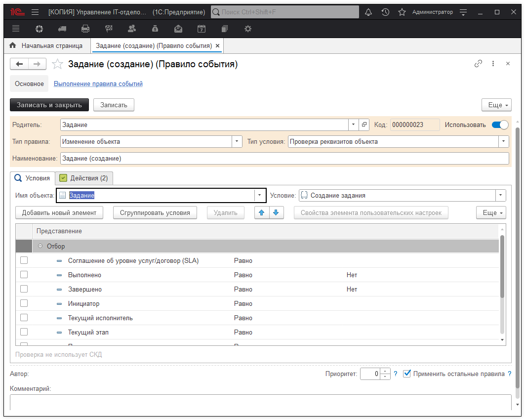Viewport: 525px width, 420px height.
Task: Copy link to this rule form
Action: (478, 64)
